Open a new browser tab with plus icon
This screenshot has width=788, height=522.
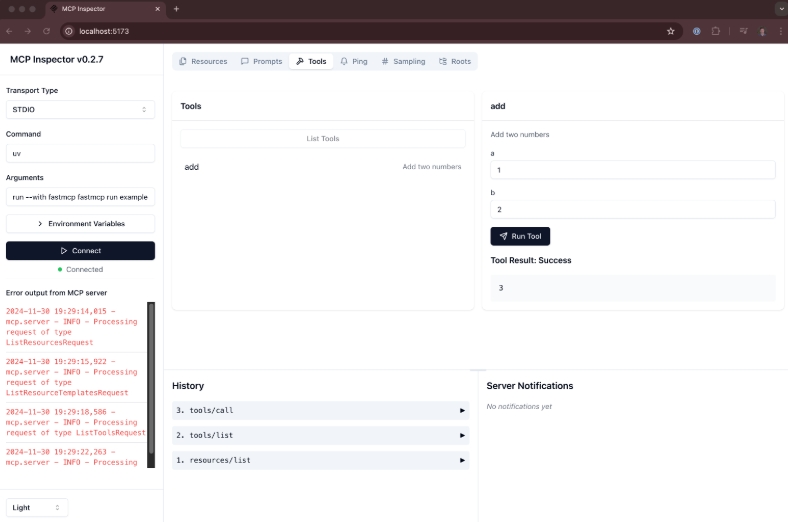coord(177,8)
